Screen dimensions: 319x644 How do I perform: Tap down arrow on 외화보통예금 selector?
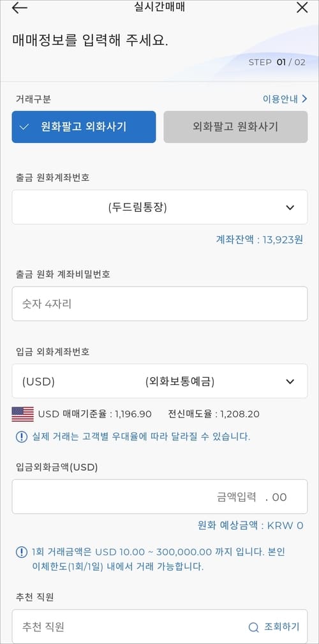tap(290, 382)
